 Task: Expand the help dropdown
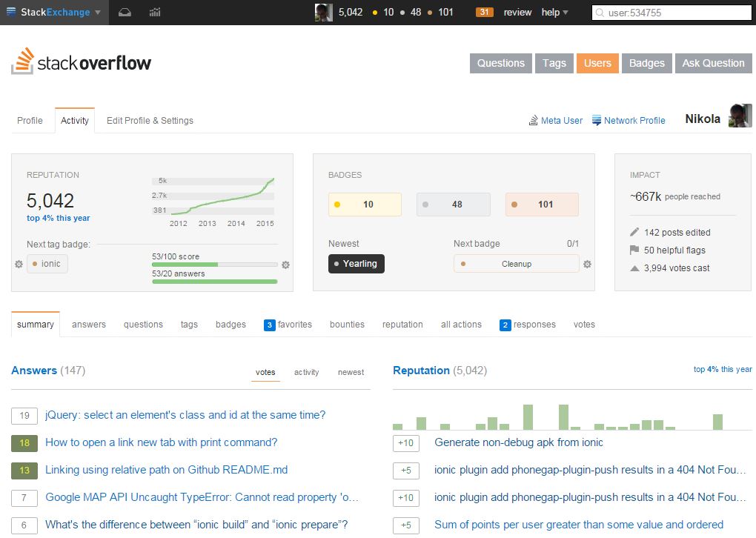pyautogui.click(x=554, y=12)
